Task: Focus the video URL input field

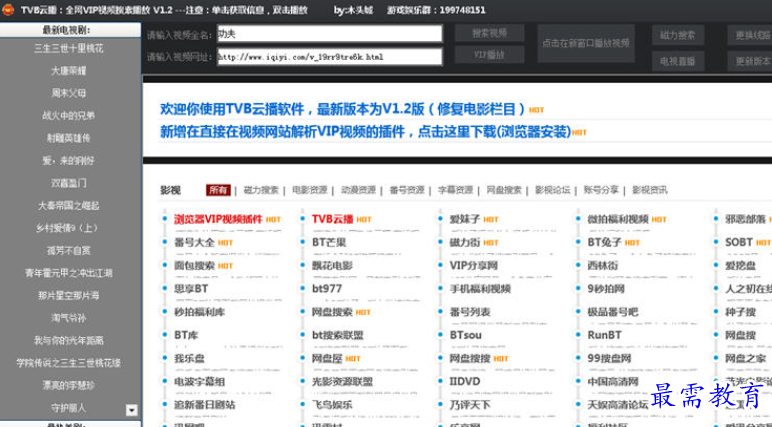Action: coord(329,57)
